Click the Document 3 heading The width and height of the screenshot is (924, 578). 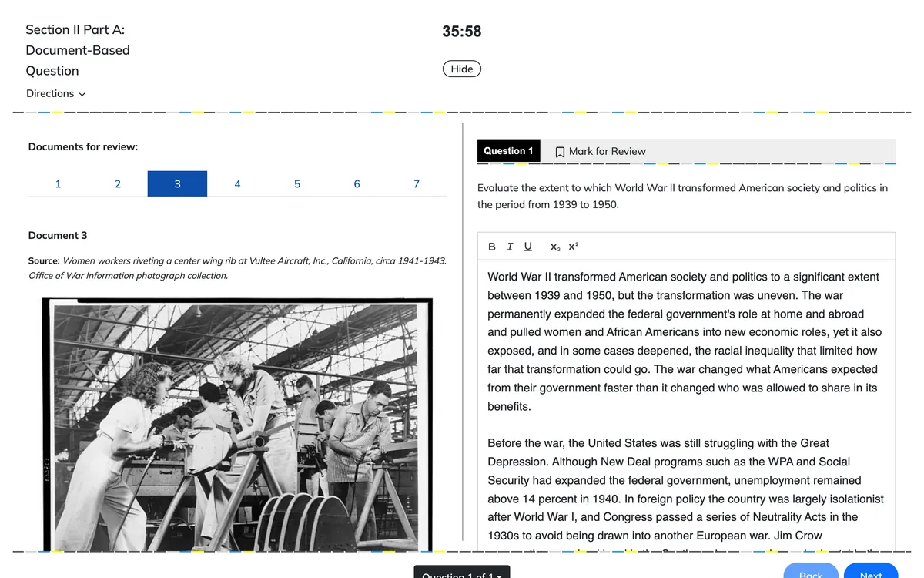point(58,235)
